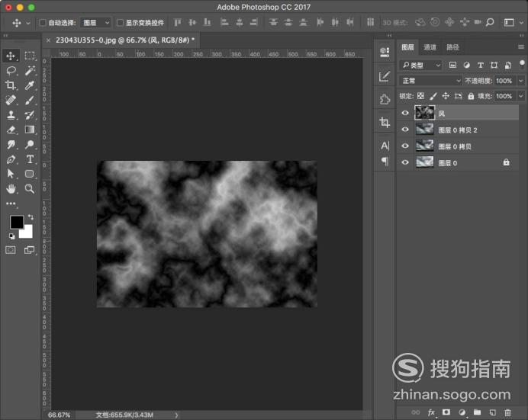Toggle lock transparent pixels
The height and width of the screenshot is (420, 528).
pyautogui.click(x=420, y=96)
